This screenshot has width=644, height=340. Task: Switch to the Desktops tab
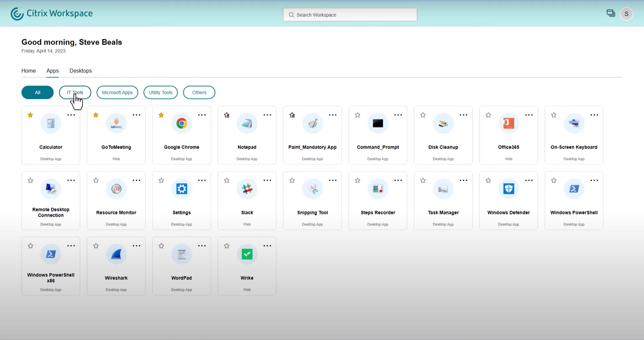(x=80, y=71)
